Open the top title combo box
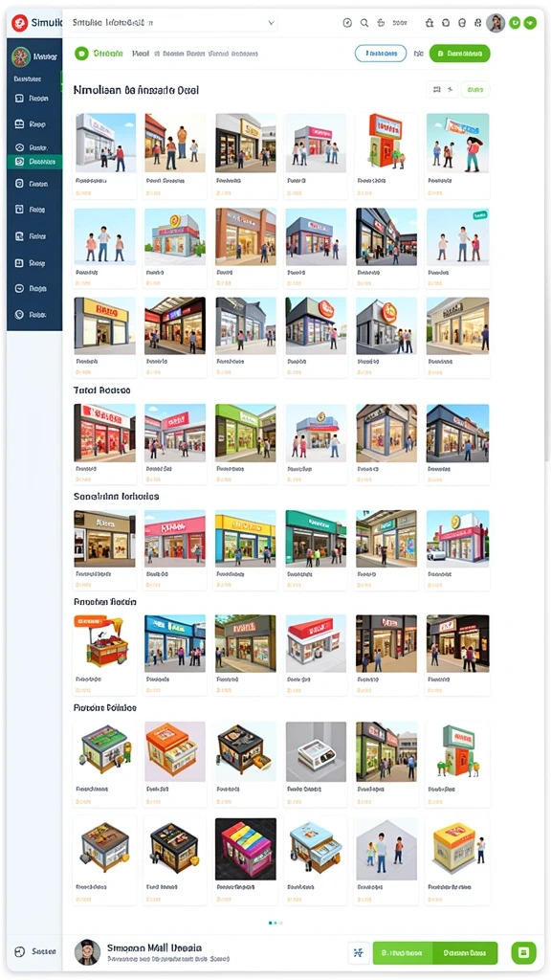This screenshot has height=980, width=551. [x=173, y=23]
